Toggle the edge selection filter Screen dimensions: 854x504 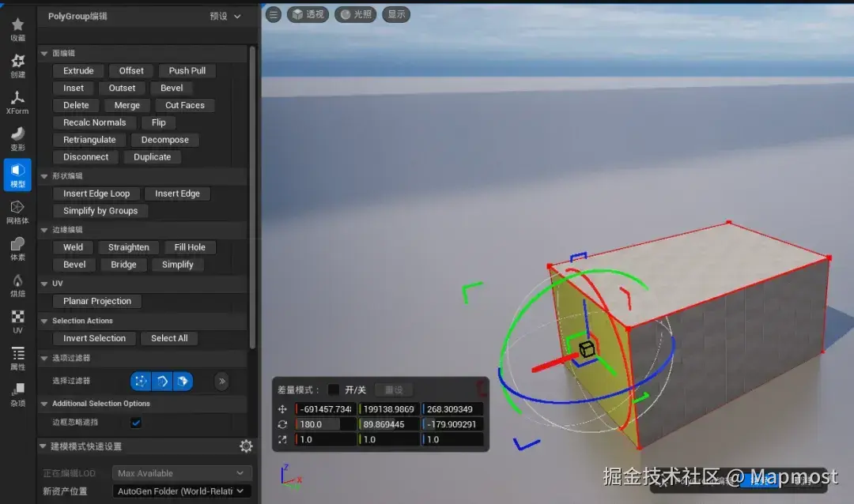click(162, 381)
